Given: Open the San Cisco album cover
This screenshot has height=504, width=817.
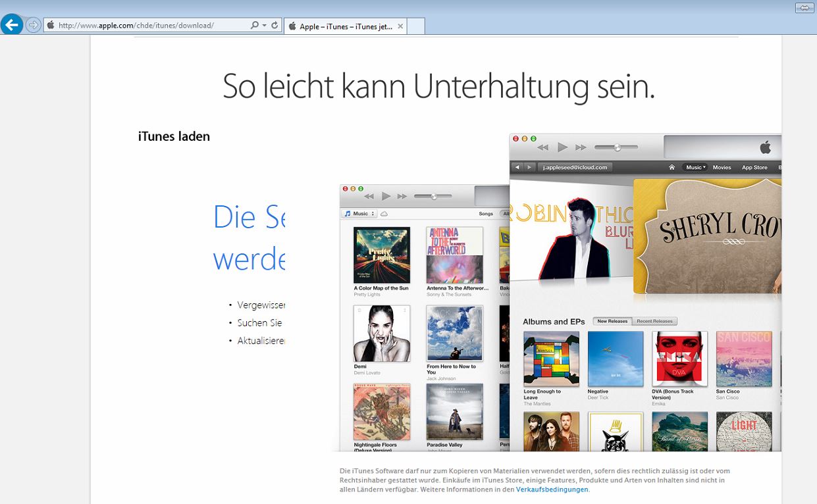Looking at the screenshot, I should tap(744, 359).
